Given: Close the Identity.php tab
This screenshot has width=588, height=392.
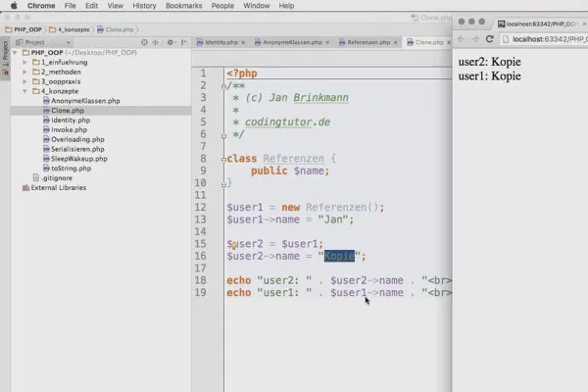Looking at the screenshot, I should tap(243, 43).
